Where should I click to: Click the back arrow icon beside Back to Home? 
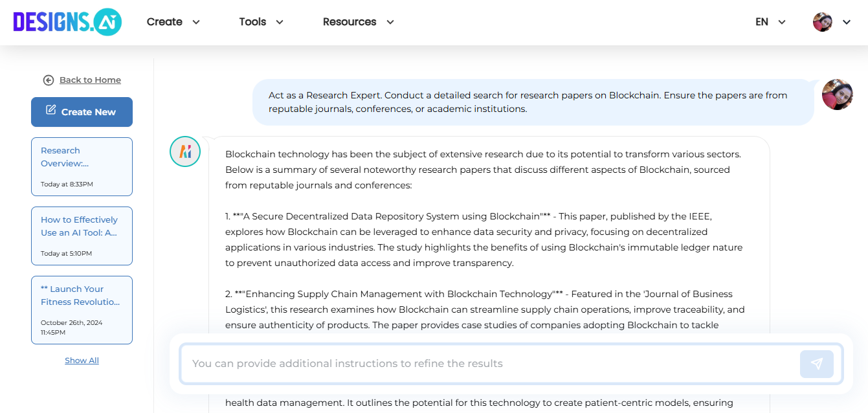[x=48, y=80]
